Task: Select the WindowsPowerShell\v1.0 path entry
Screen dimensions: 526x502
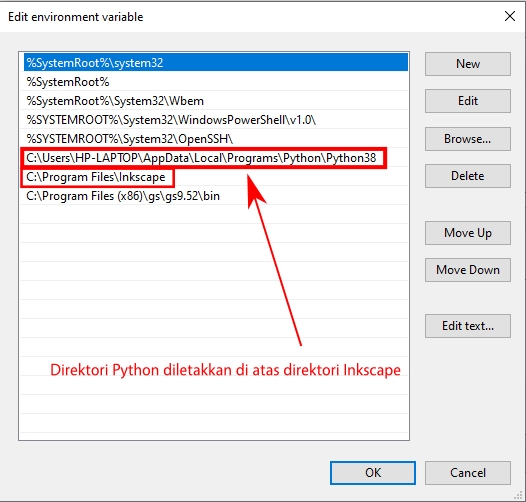Action: tap(216, 120)
